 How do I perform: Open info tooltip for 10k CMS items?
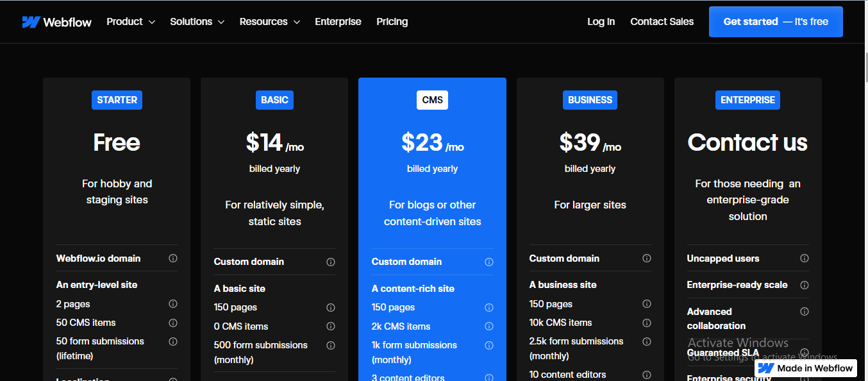point(646,323)
